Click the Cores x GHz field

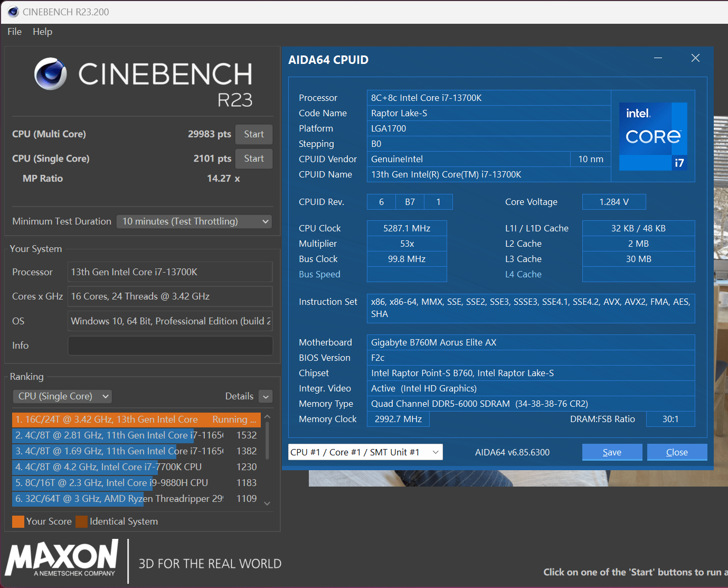click(x=170, y=296)
